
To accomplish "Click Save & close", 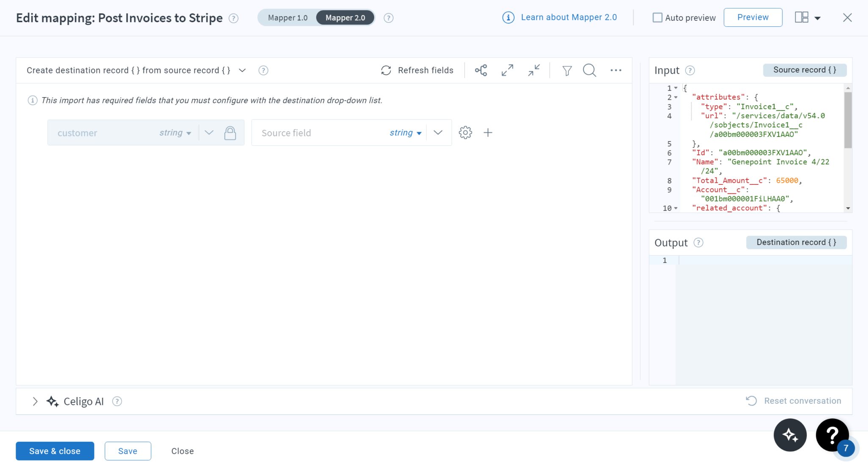I will (x=55, y=451).
